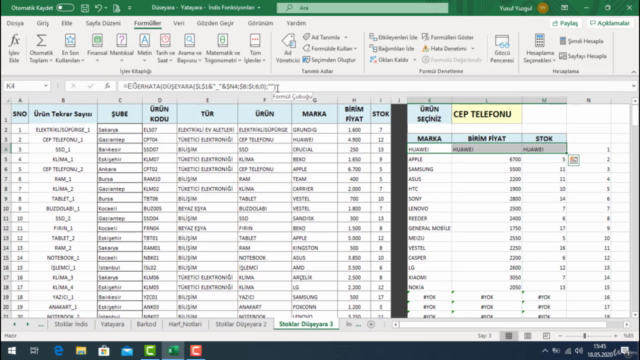This screenshot has height=360, width=640.
Task: Open Microsoft Edge from taskbar
Action: pos(58,351)
